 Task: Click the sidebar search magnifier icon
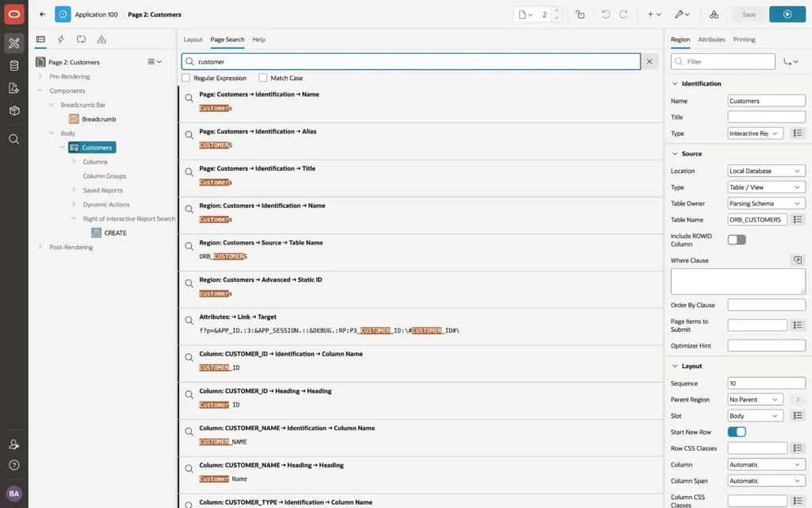14,139
